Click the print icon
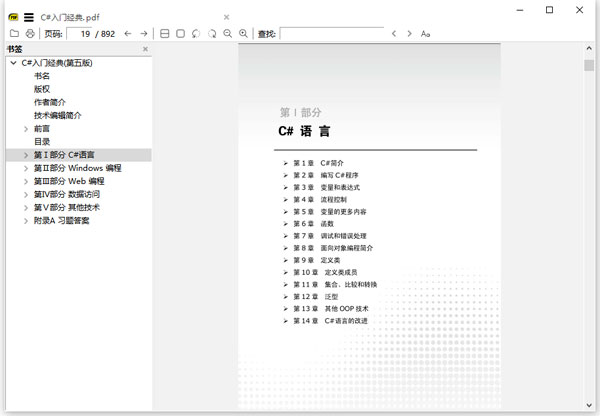 point(30,34)
